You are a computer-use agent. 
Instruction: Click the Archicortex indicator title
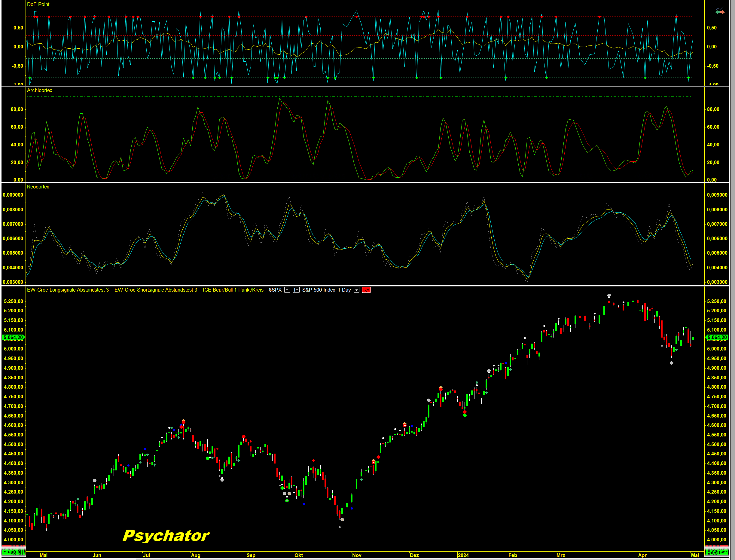pyautogui.click(x=39, y=90)
